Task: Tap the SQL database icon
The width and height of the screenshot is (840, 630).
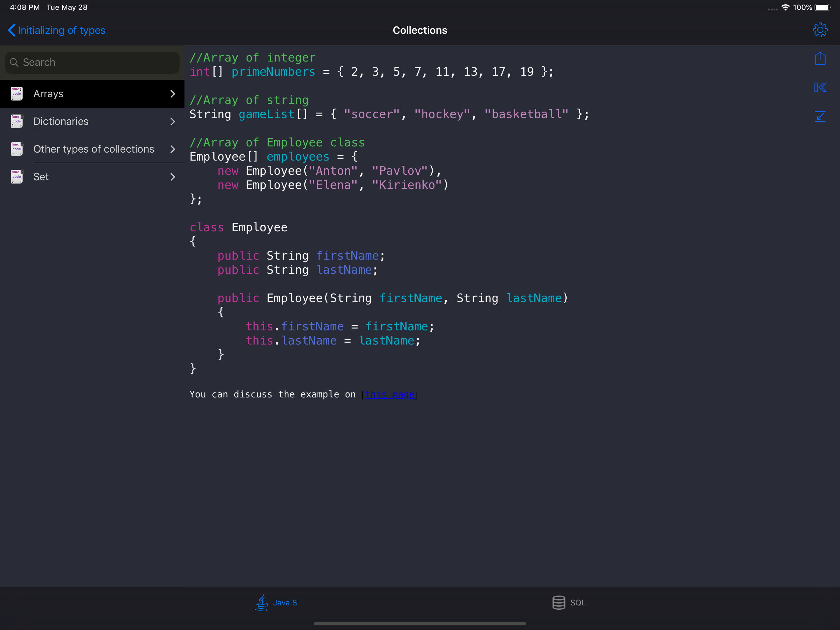Action: (x=559, y=603)
